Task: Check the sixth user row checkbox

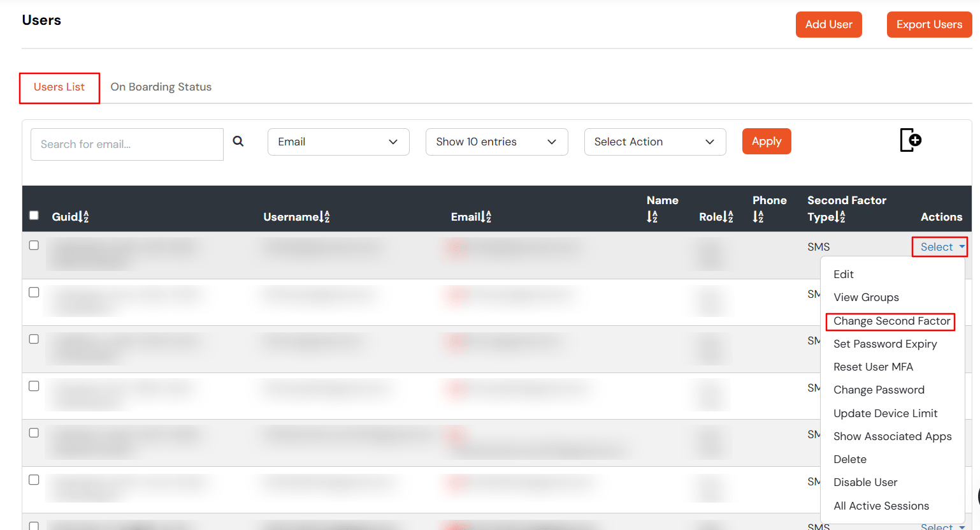Action: (x=34, y=480)
